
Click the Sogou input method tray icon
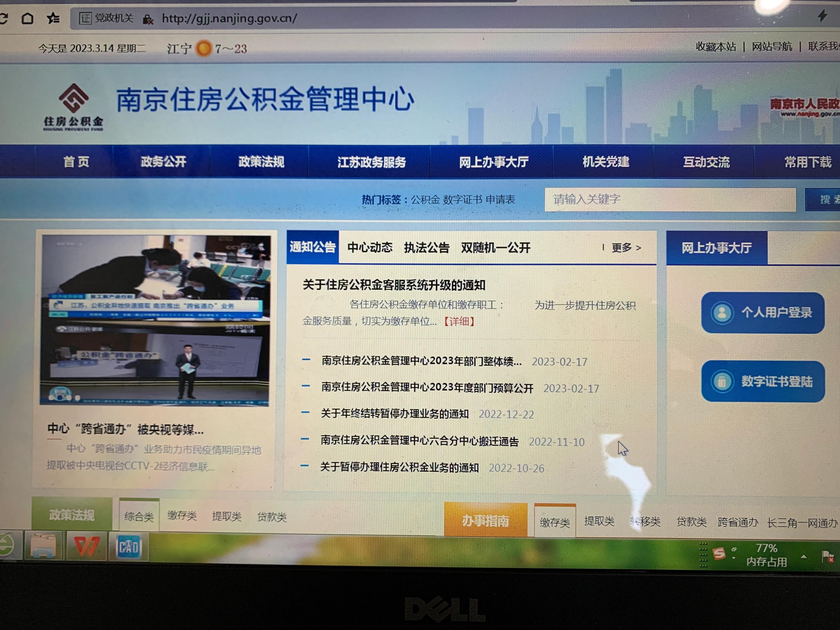[x=719, y=553]
